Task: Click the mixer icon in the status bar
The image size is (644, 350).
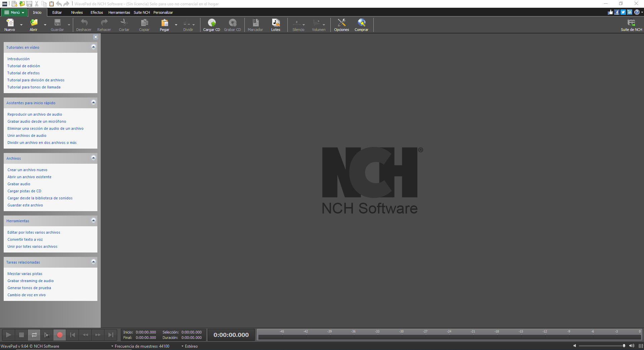Action: tap(641, 346)
